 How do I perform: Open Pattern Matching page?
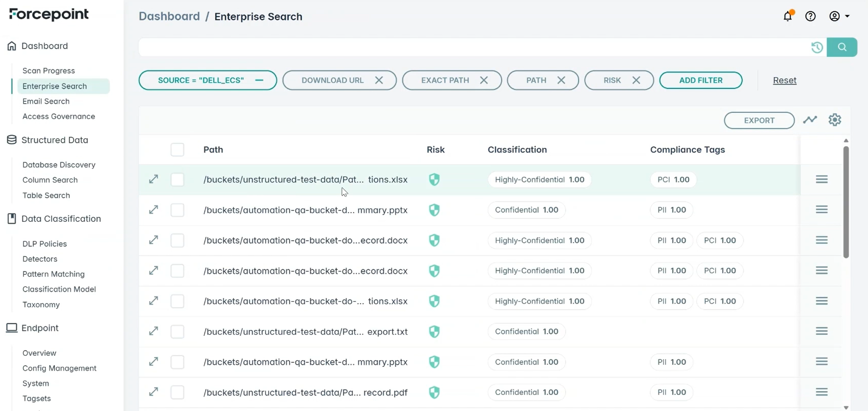54,274
